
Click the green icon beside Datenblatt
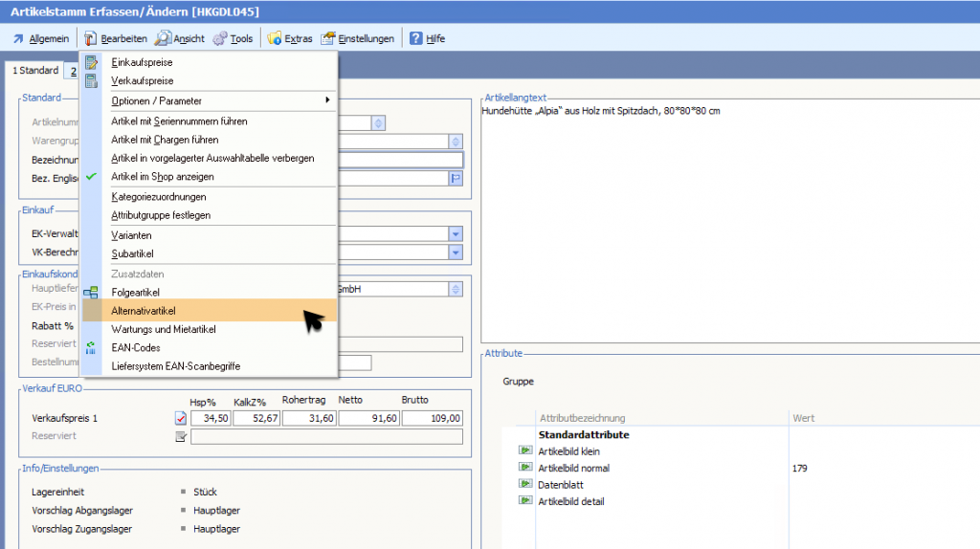[x=524, y=485]
